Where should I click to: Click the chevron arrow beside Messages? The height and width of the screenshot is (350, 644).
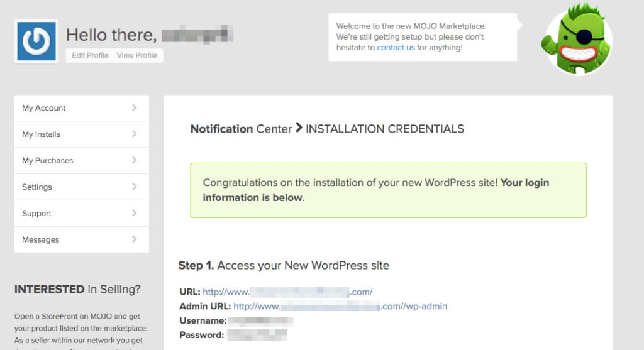click(134, 239)
